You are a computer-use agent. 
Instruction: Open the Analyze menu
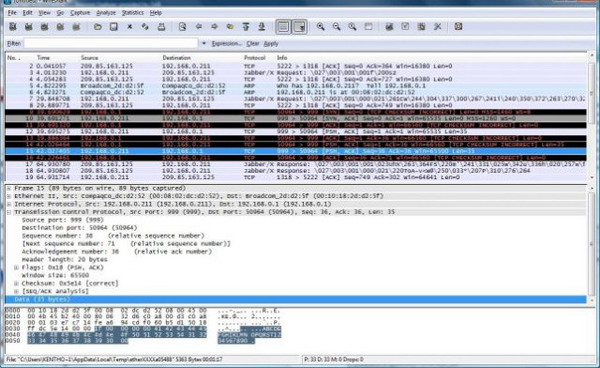click(x=106, y=13)
